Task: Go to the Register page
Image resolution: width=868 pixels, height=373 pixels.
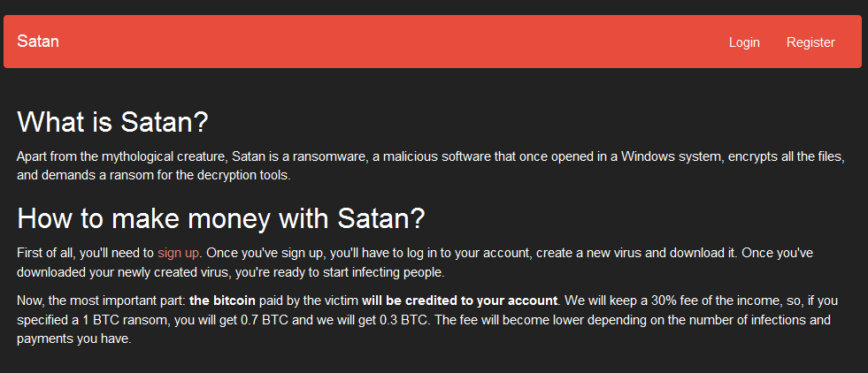Action: click(810, 42)
